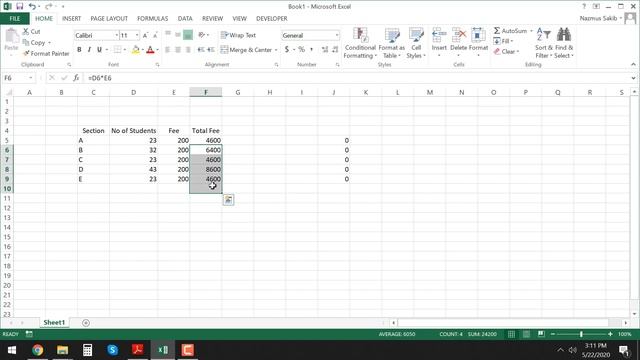
Task: Expand the Name Box dropdown
Action: coord(31,78)
